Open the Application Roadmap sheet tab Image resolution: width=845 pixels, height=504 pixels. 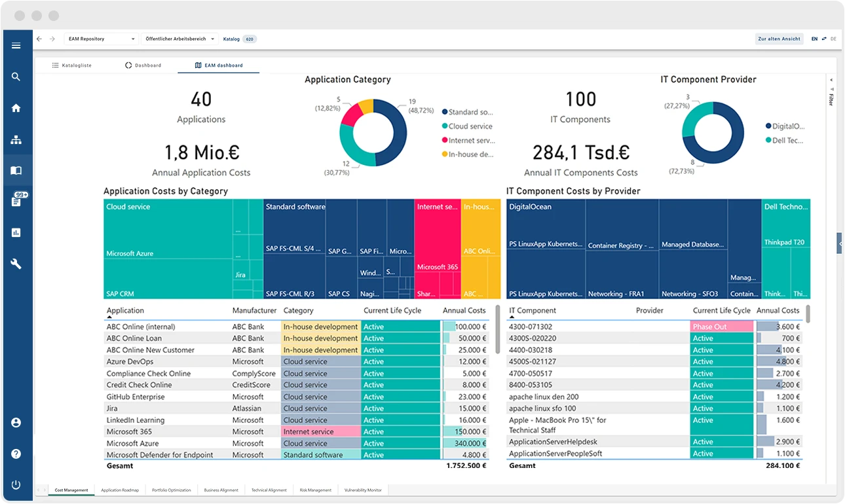pos(120,490)
